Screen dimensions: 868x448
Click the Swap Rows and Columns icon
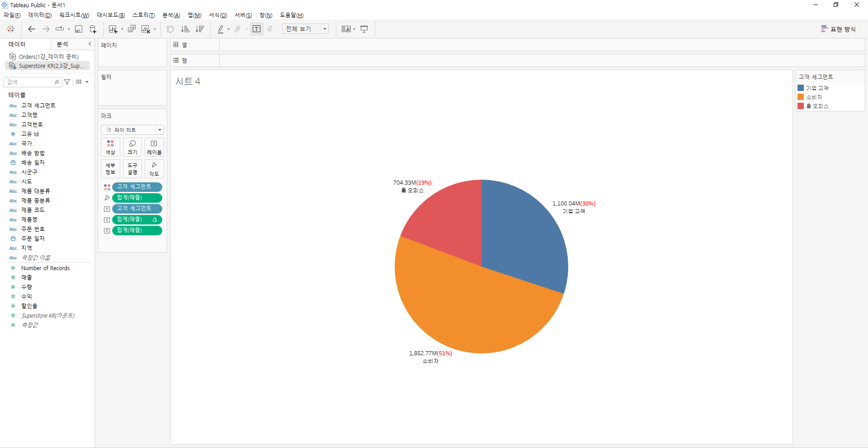coord(170,29)
